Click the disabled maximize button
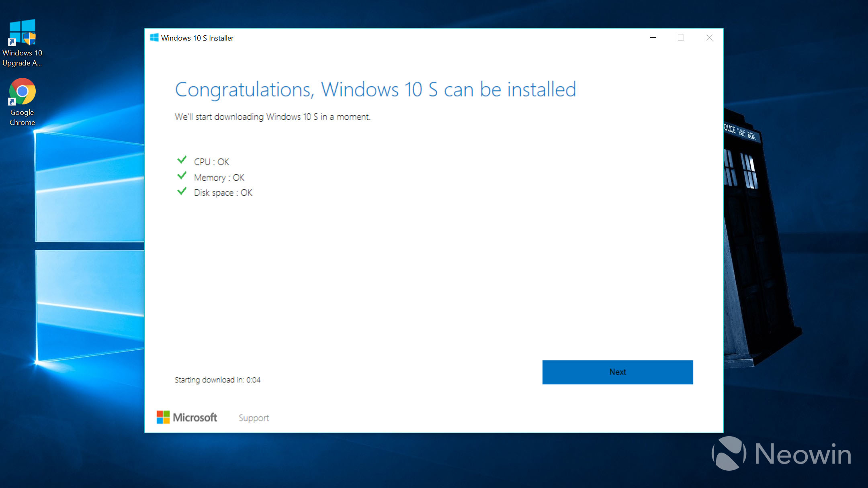This screenshot has height=488, width=868. [x=681, y=38]
